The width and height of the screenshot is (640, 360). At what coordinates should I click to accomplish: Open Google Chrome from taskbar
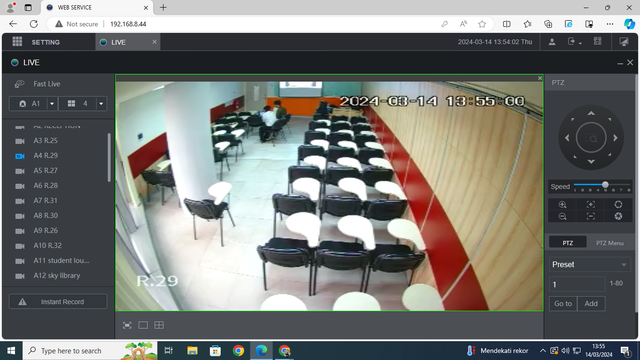[x=238, y=351]
